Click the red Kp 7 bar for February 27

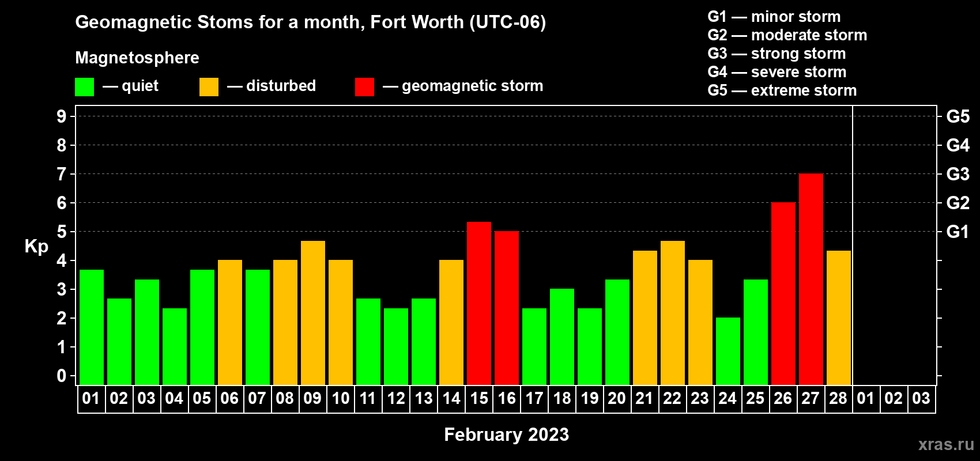point(811,279)
